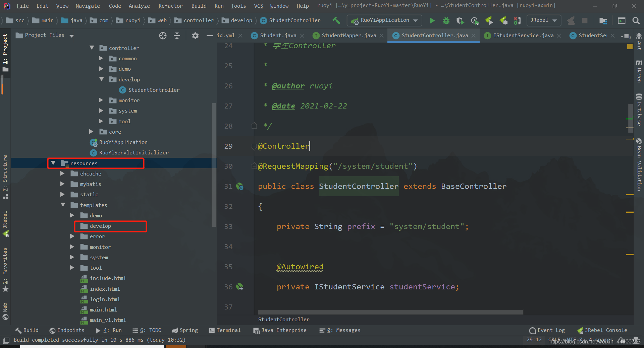Collapse the controller folder
This screenshot has width=644, height=348.
tap(92, 48)
